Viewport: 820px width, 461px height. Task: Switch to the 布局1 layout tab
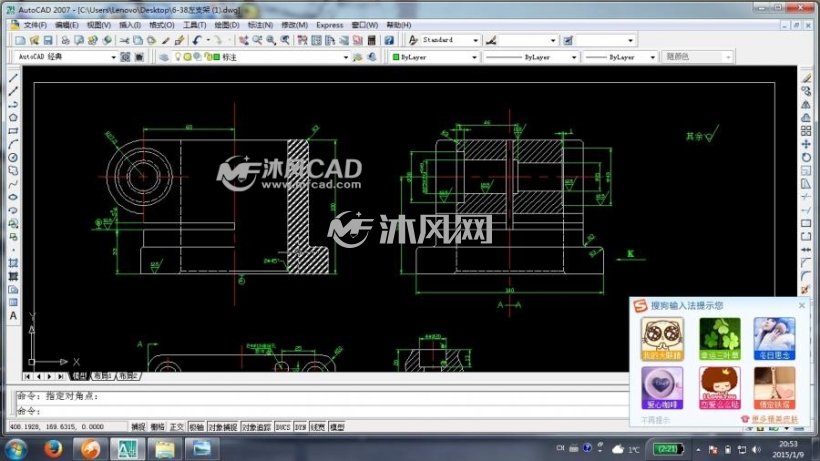tap(102, 376)
